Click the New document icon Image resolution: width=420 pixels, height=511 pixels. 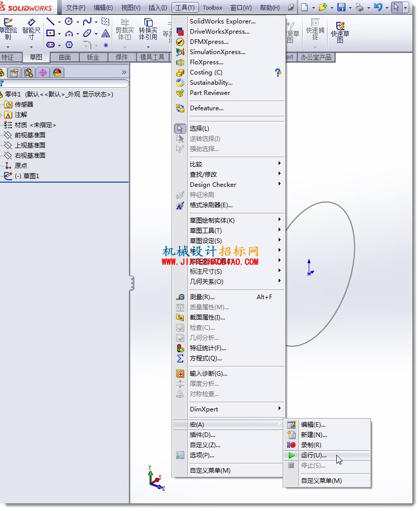coord(304,7)
